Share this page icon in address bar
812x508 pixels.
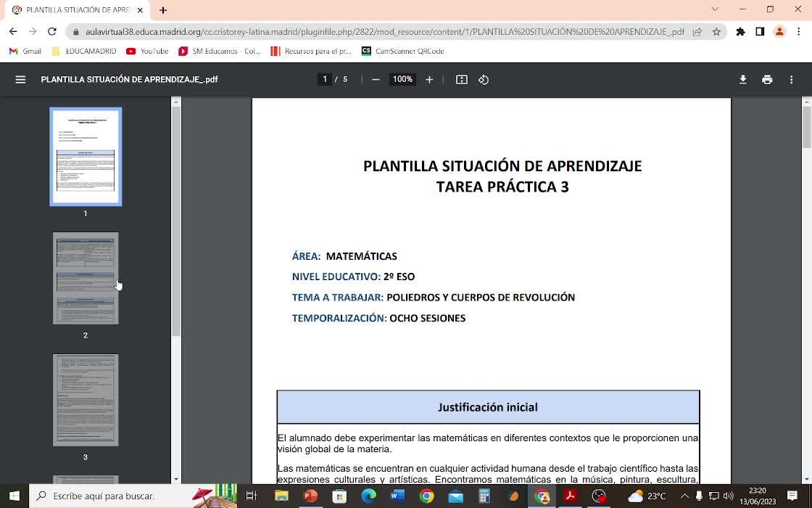(697, 32)
